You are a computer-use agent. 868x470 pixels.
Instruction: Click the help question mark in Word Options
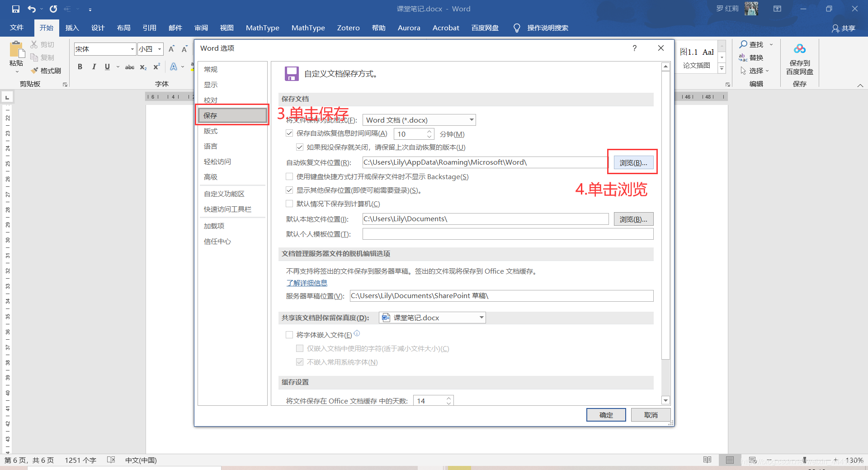point(635,48)
